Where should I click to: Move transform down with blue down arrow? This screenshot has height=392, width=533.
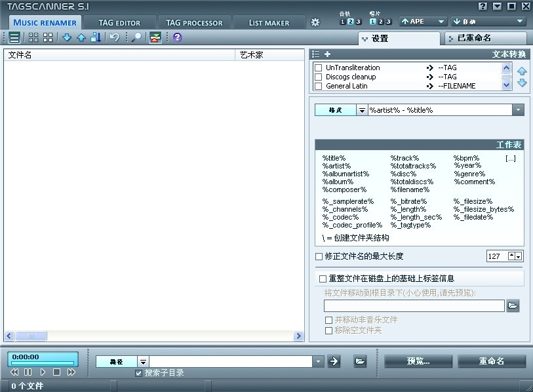click(522, 83)
